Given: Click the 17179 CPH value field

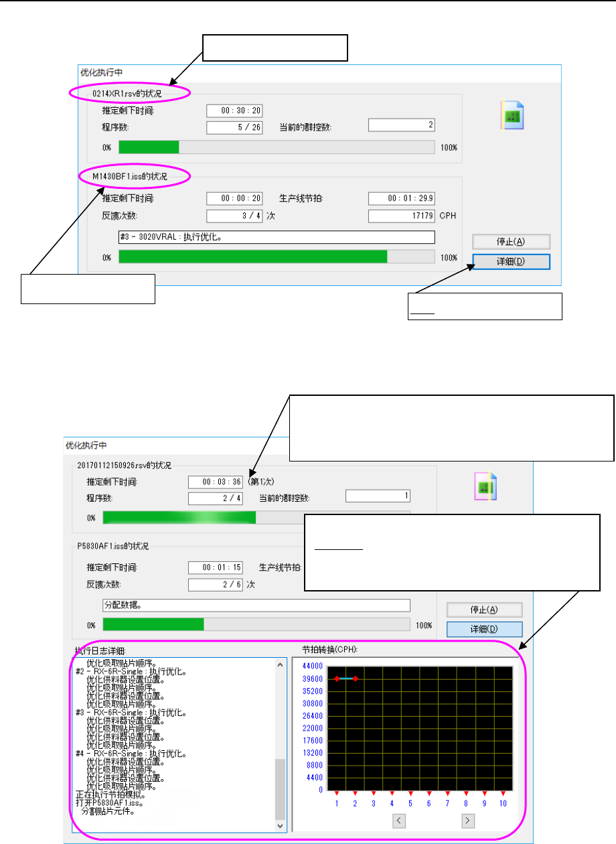Looking at the screenshot, I should pos(402,216).
